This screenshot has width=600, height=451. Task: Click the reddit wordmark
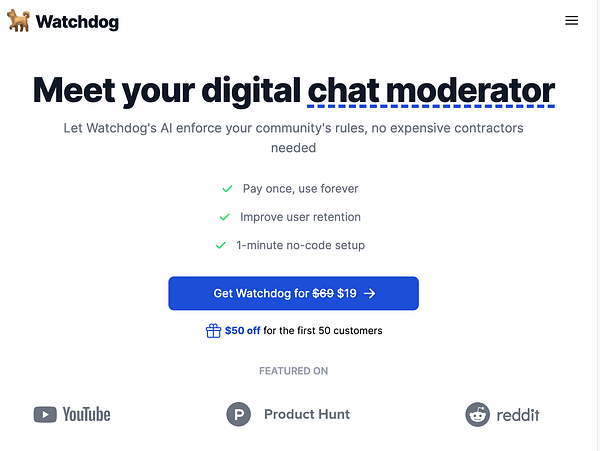[x=518, y=415]
